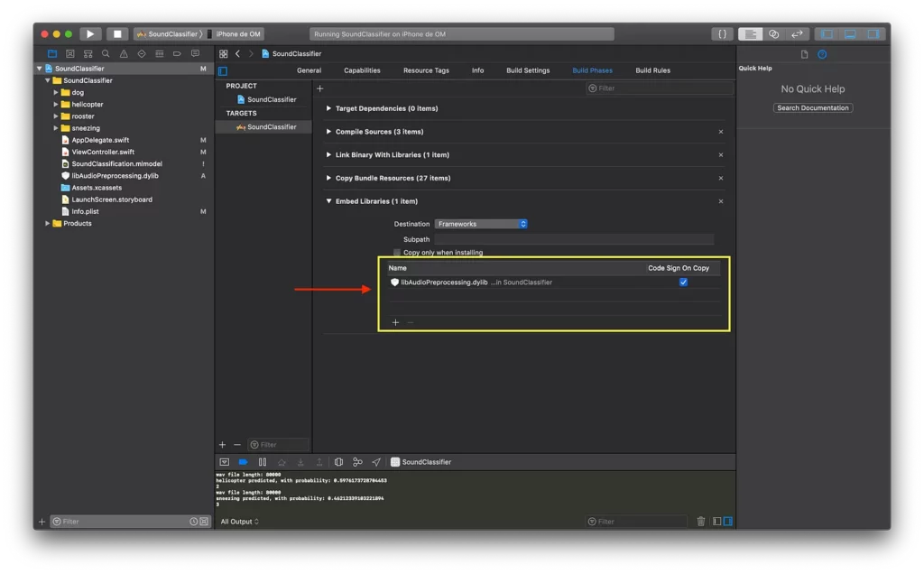Open the Project navigator folder icon
Viewport: 924px width, 574px height.
point(51,53)
